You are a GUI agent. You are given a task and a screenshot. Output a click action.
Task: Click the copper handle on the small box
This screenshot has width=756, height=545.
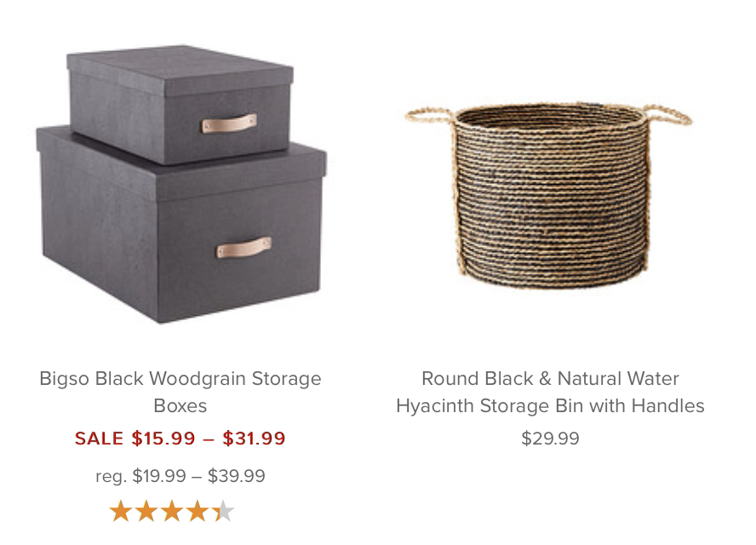(x=228, y=123)
